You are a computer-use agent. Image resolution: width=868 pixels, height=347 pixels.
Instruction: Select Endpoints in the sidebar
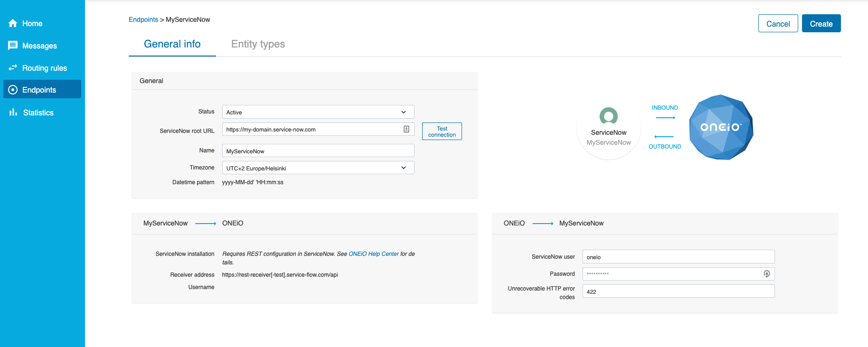pos(42,89)
